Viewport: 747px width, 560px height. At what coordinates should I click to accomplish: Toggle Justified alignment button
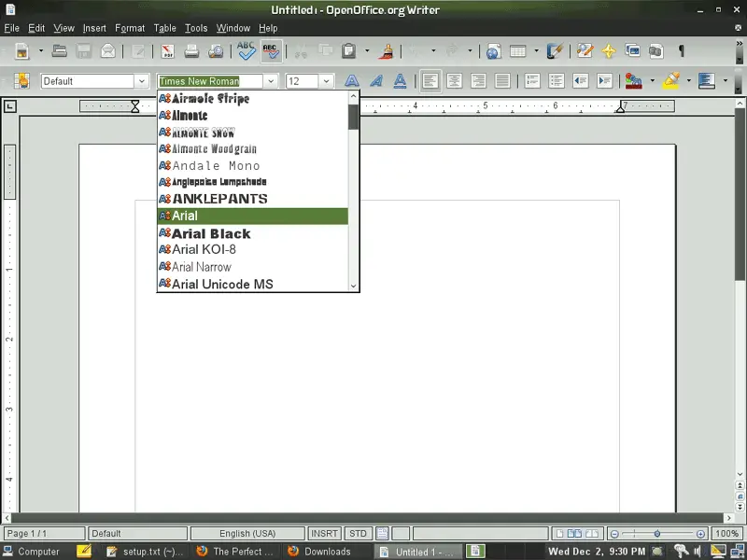pyautogui.click(x=502, y=81)
